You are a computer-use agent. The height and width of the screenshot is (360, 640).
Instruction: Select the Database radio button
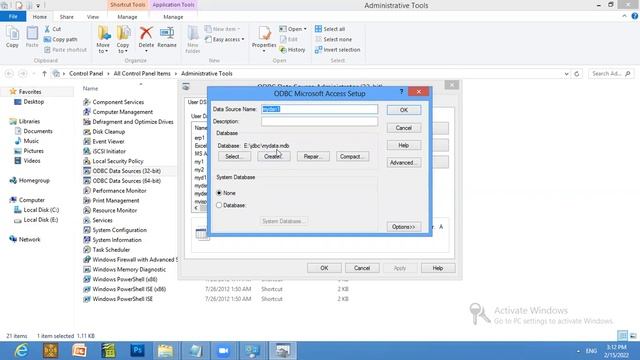pos(219,205)
